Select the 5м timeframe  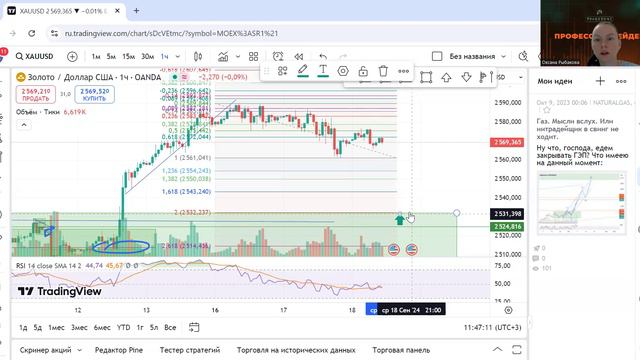111,56
